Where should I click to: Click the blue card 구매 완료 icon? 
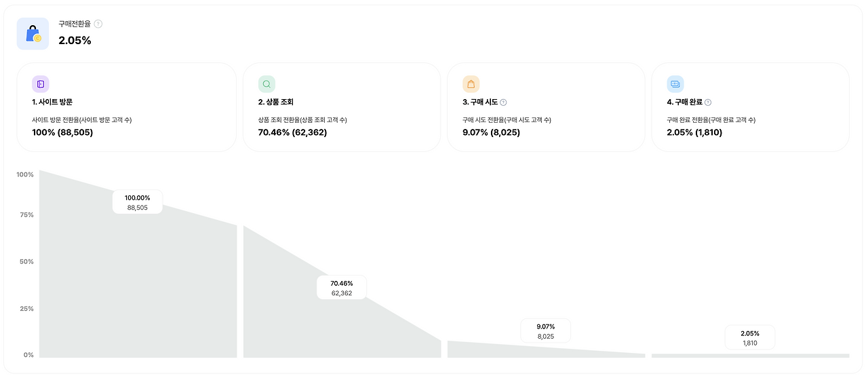pos(675,84)
